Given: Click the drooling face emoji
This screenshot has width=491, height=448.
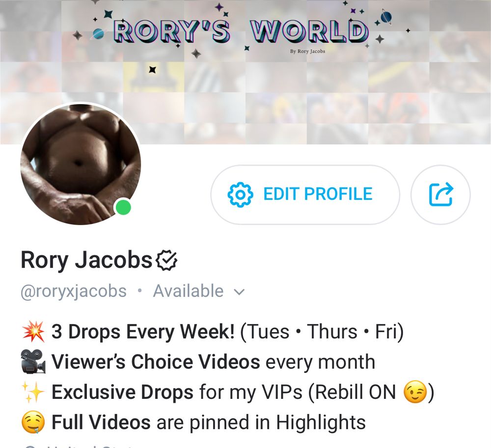Looking at the screenshot, I should coord(33,422).
